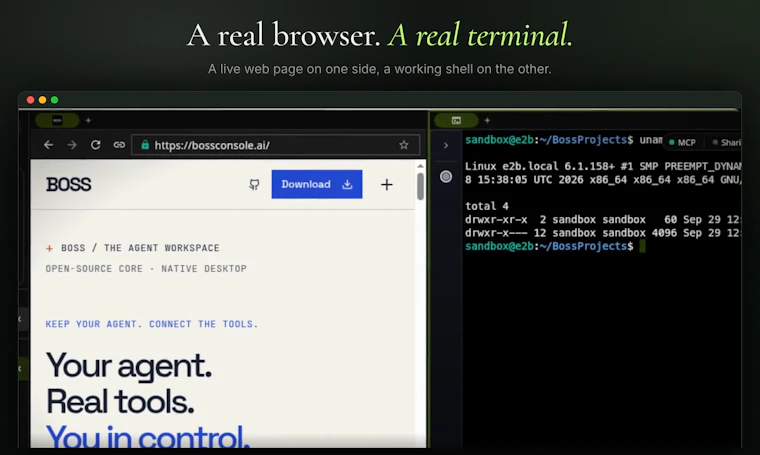This screenshot has width=760, height=455.
Task: Copy page link via chain icon
Action: click(x=119, y=145)
